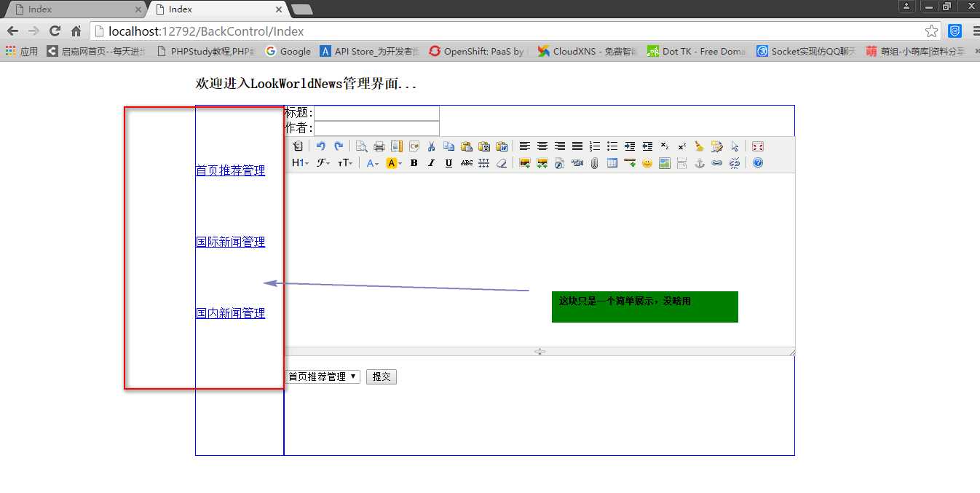
Task: Open the font size dropdown
Action: [x=345, y=163]
